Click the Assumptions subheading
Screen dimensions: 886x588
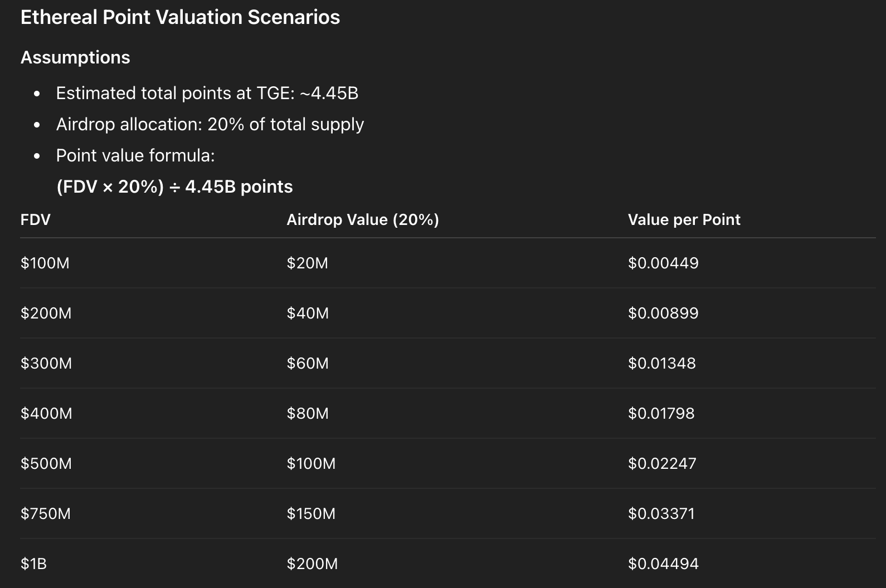[75, 57]
